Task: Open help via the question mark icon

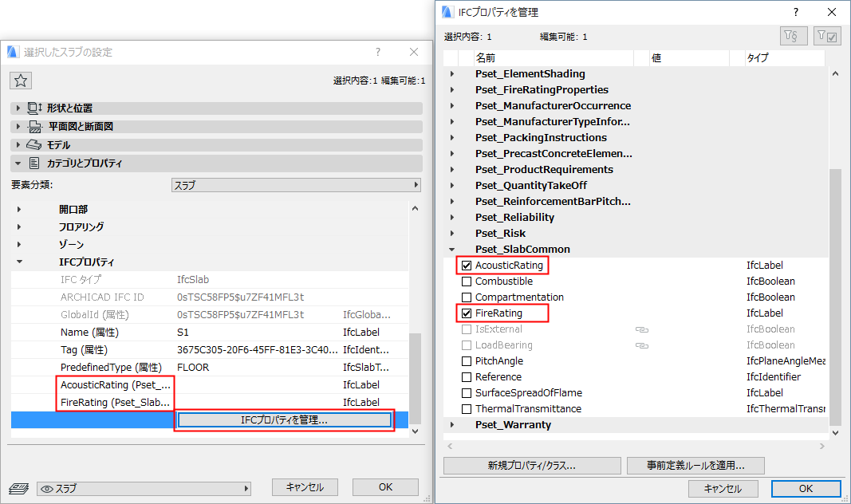Action: [796, 12]
